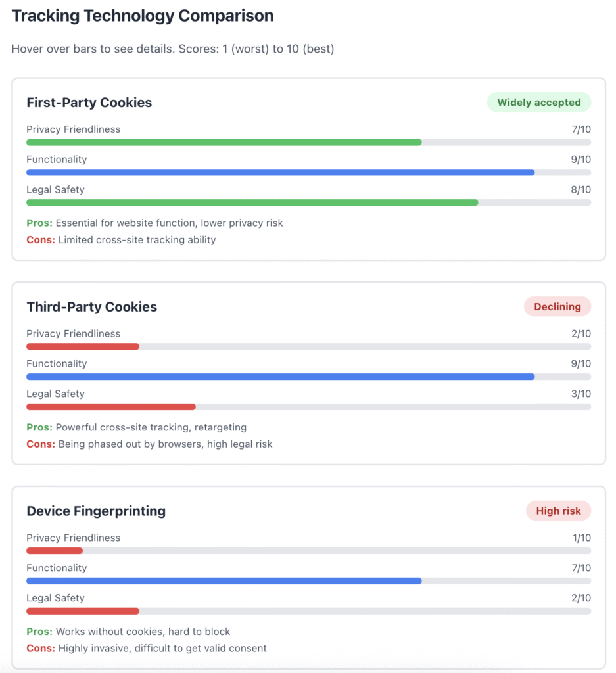
Task: Click the 'Widely accepted' badge
Action: pyautogui.click(x=538, y=102)
